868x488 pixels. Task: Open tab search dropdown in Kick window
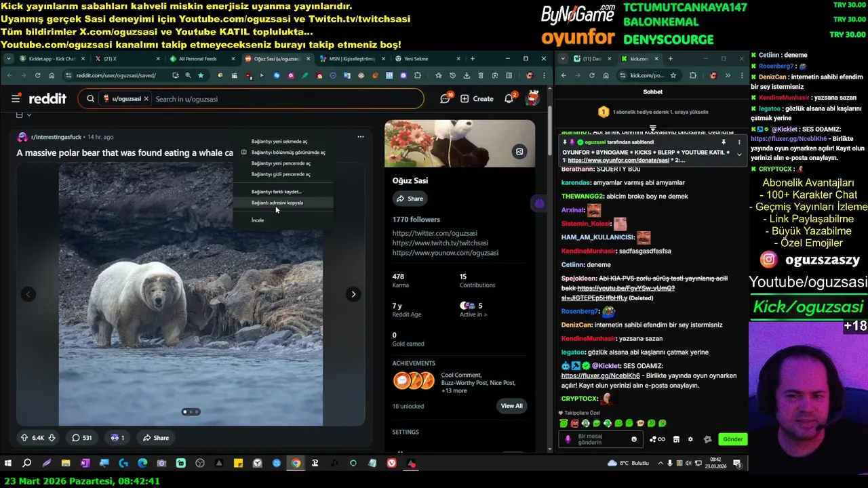[562, 59]
